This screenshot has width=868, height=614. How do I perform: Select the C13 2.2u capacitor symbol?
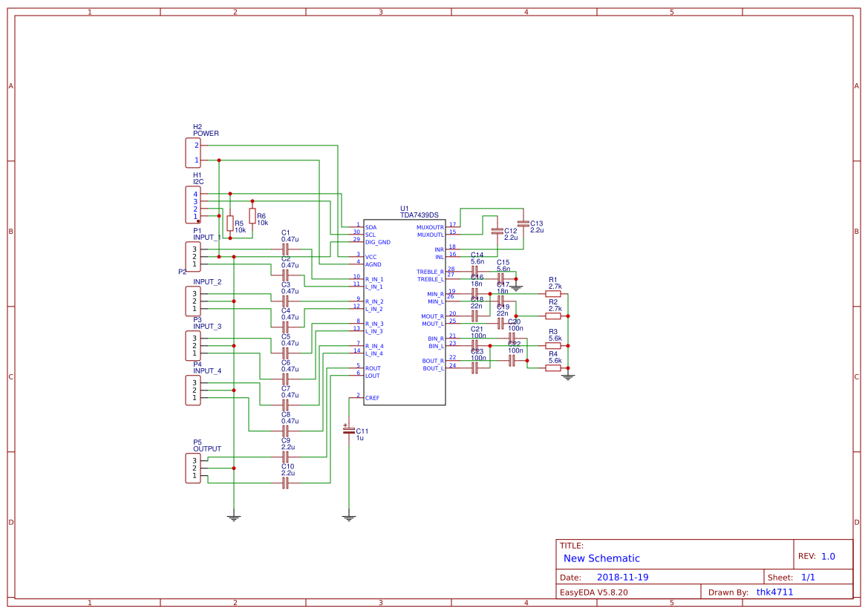coord(523,223)
